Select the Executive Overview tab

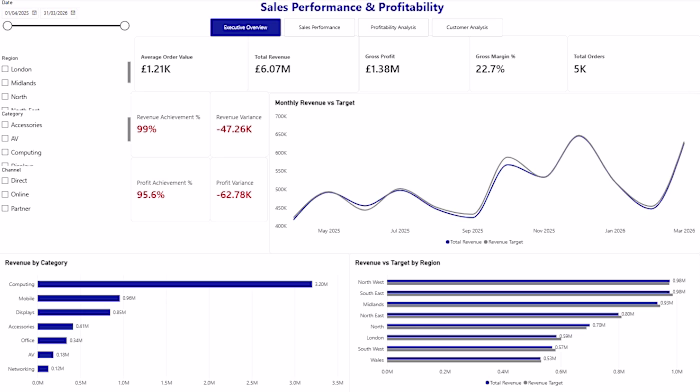click(x=246, y=27)
